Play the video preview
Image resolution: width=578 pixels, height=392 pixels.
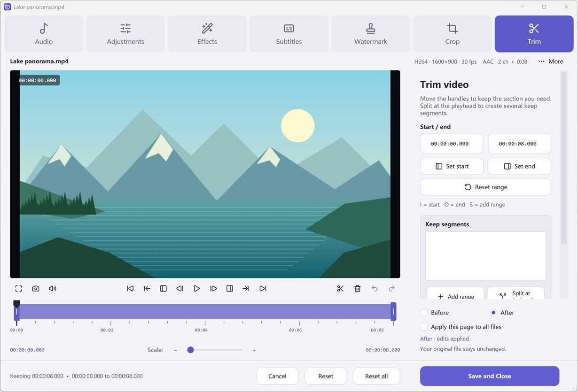coord(197,289)
